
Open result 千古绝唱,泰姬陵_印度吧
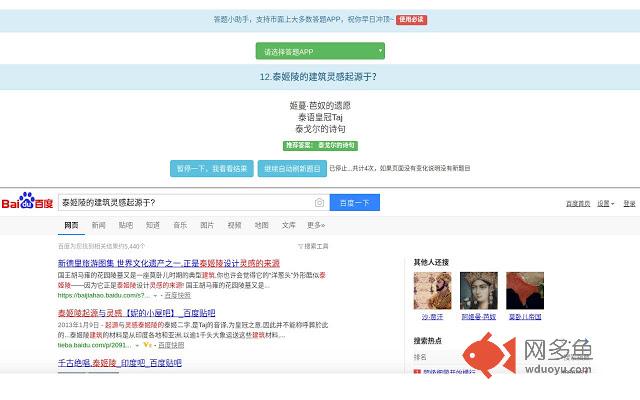120,362
